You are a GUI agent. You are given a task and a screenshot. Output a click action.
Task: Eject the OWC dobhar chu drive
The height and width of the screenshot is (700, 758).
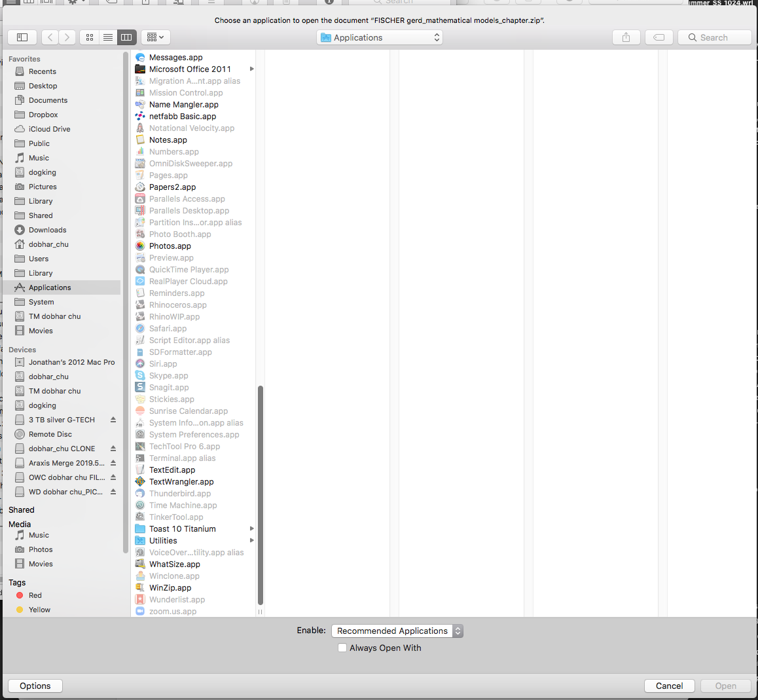[x=113, y=477]
